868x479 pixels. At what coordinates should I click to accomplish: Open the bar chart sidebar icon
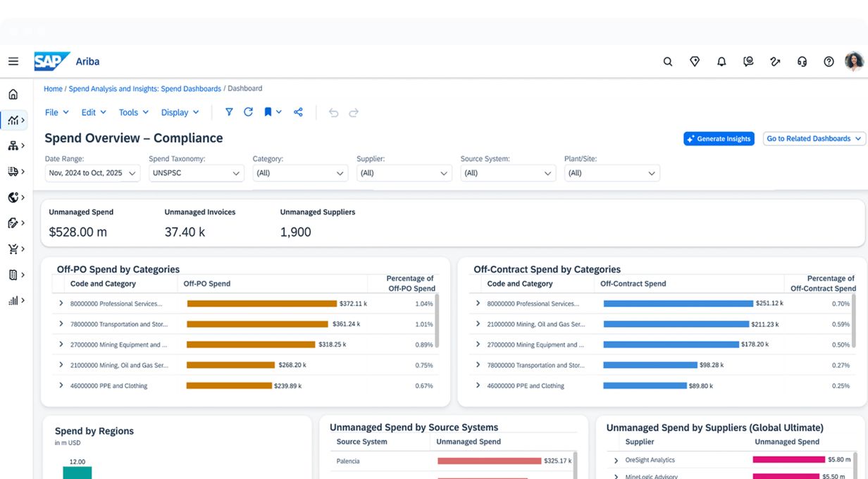pyautogui.click(x=13, y=300)
